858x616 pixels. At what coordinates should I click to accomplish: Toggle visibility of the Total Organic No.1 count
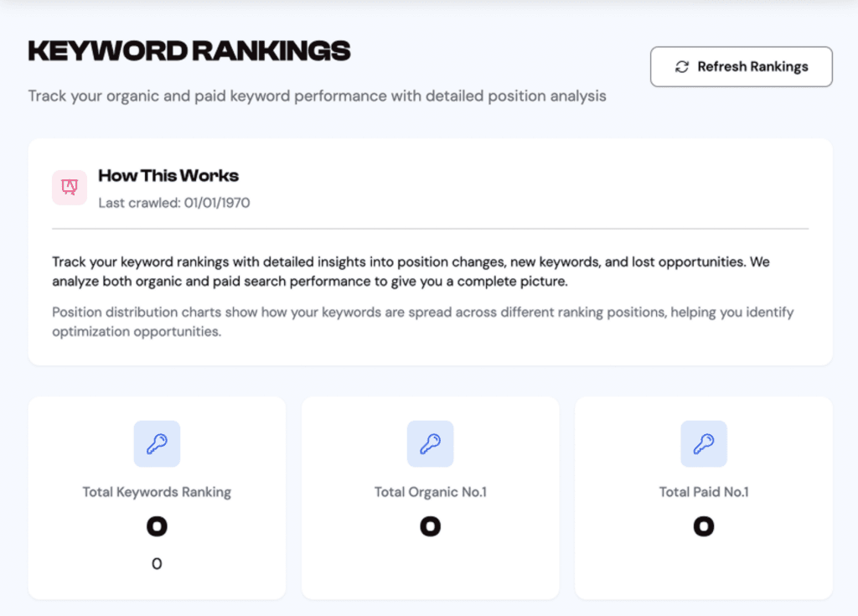point(430,526)
